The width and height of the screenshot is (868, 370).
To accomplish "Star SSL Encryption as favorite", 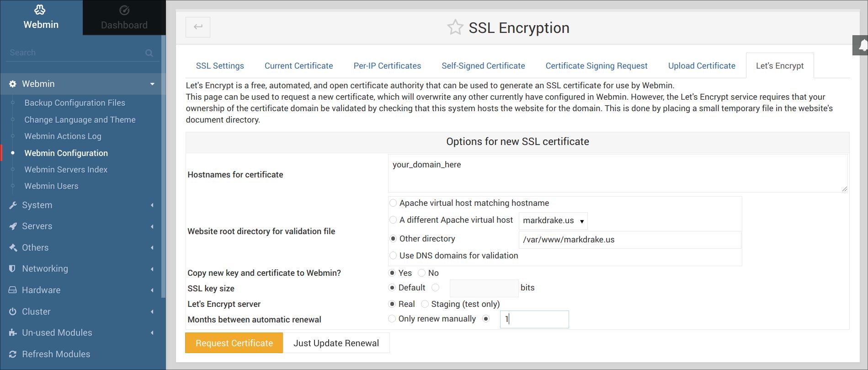I will 455,27.
